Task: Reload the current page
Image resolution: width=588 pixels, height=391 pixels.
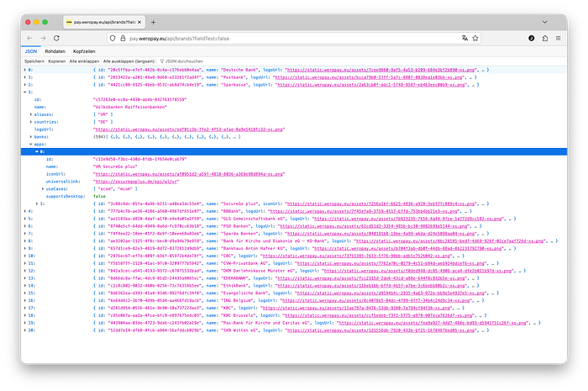Action: 56,39
